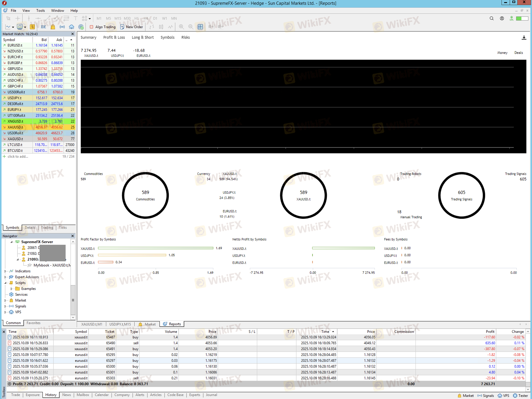The height and width of the screenshot is (399, 532).
Task: Switch to the Profit & Loss tab
Action: [x=114, y=37]
